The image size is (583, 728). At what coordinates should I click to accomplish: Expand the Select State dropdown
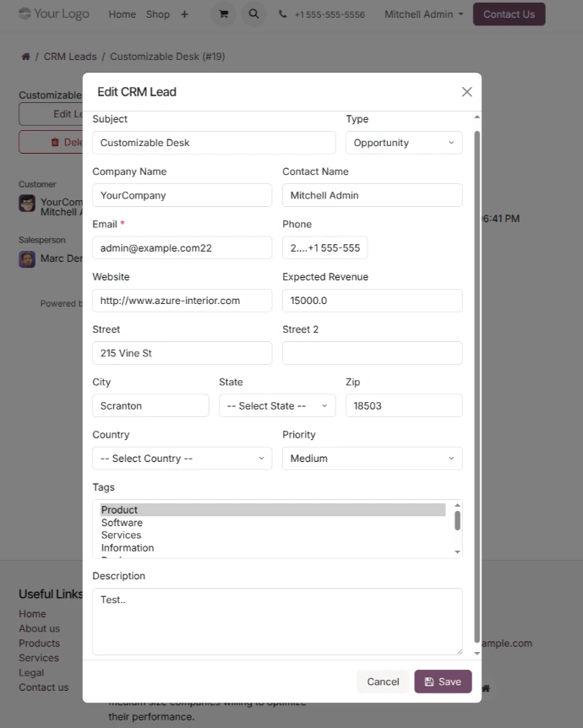click(x=276, y=406)
